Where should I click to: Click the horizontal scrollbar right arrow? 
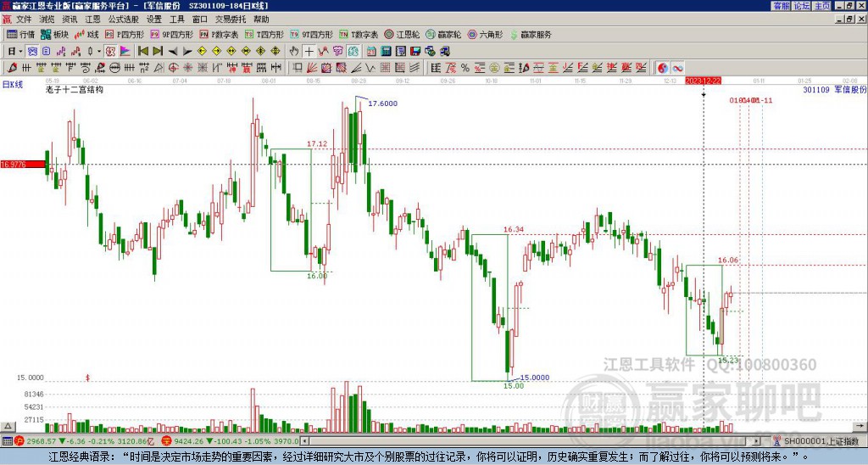click(x=756, y=441)
